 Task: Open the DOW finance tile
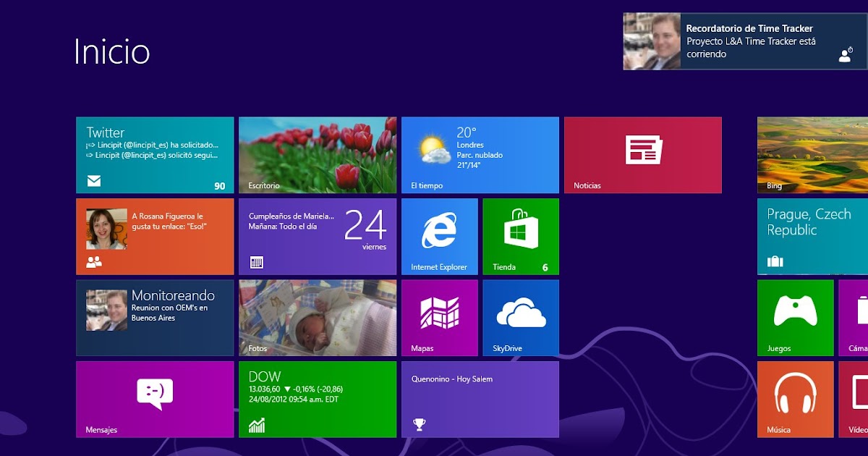(x=318, y=400)
